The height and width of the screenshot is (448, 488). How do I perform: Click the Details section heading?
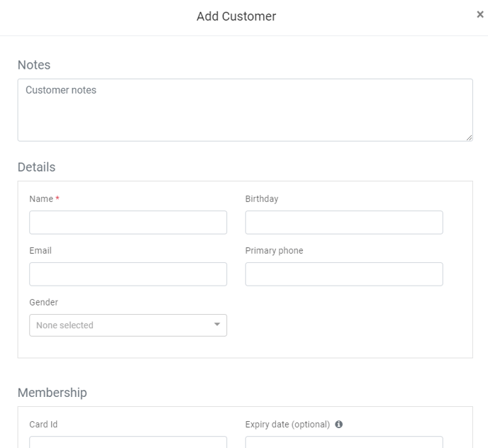(36, 167)
